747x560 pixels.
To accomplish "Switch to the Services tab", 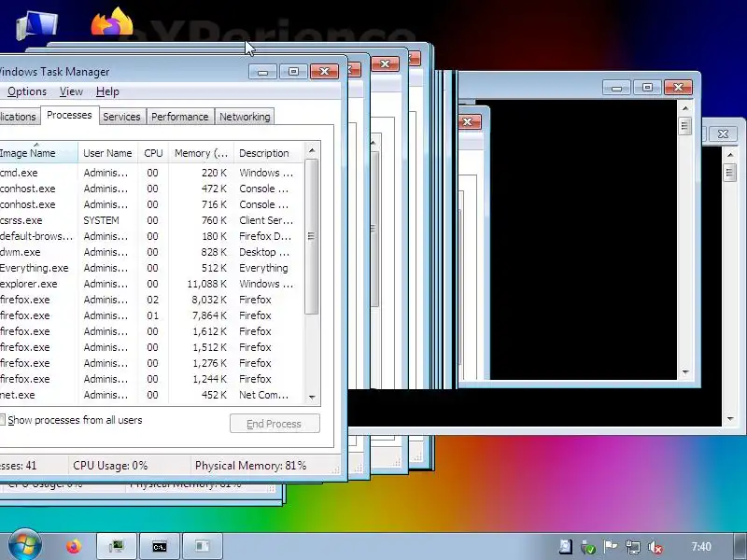I will click(121, 117).
